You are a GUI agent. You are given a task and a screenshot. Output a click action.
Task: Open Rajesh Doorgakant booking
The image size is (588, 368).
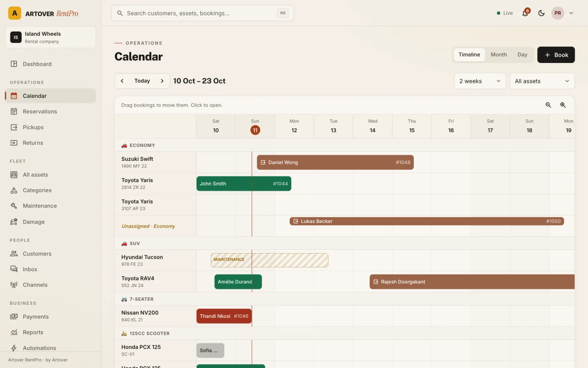pyautogui.click(x=472, y=282)
